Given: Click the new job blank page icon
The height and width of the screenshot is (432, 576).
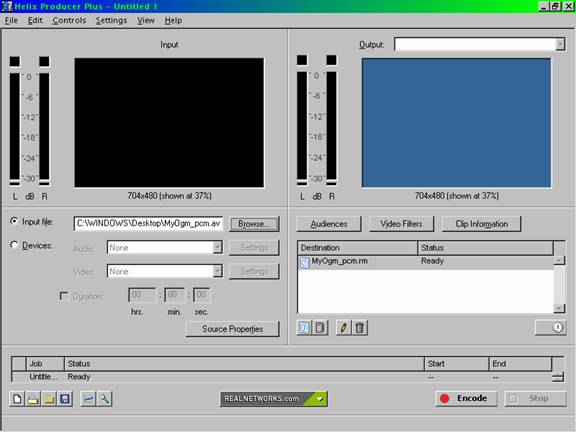Looking at the screenshot, I should [x=17, y=399].
